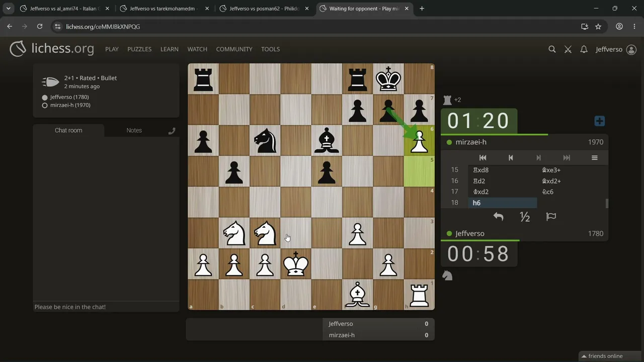Resign using the flag icon
The image size is (644, 362).
[551, 217]
